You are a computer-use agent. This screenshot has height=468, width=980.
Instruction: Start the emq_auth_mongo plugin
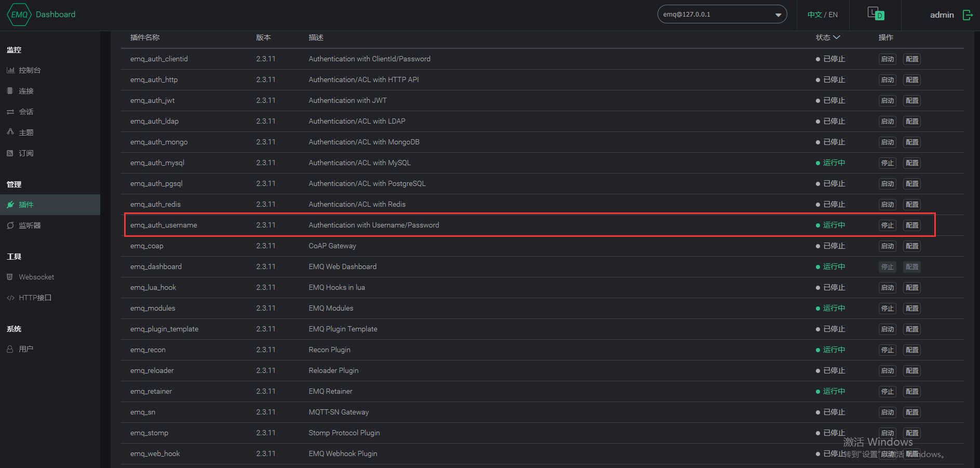888,142
